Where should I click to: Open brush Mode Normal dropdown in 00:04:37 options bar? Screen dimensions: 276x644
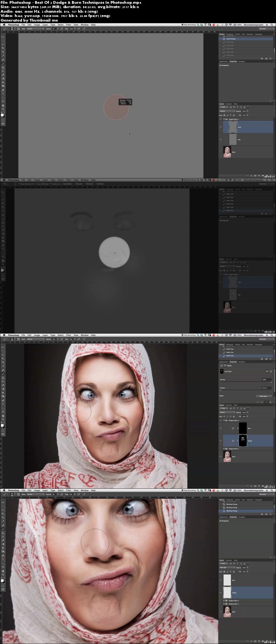pyautogui.click(x=36, y=29)
